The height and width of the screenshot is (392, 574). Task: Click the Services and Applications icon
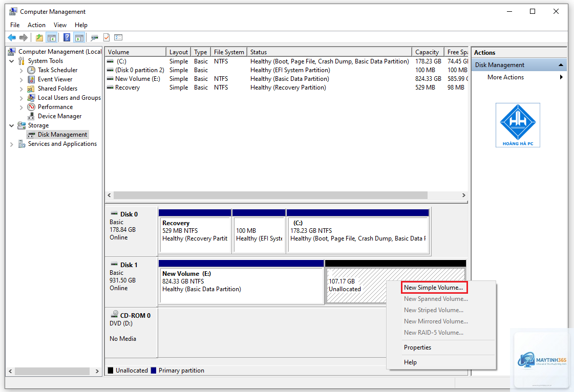click(x=22, y=144)
